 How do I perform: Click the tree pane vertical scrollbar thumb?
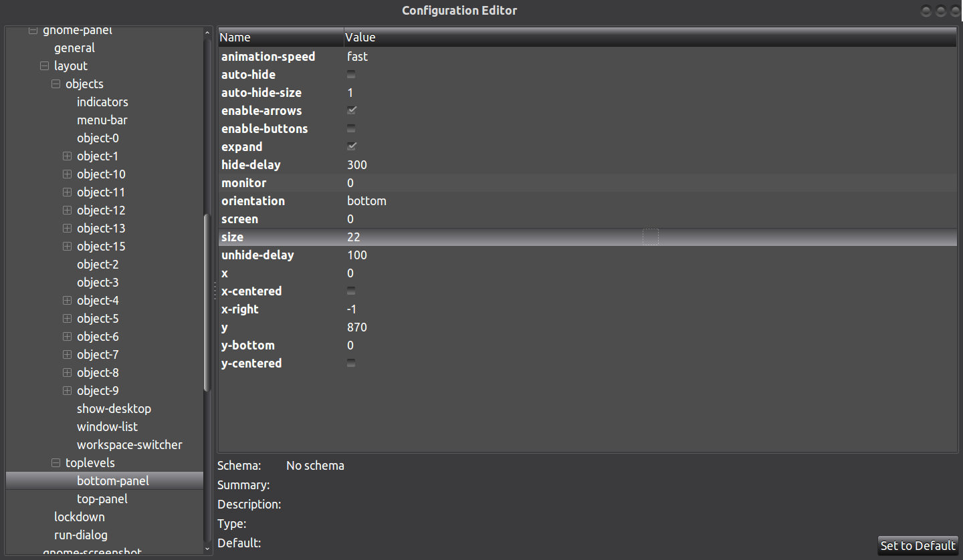207,302
